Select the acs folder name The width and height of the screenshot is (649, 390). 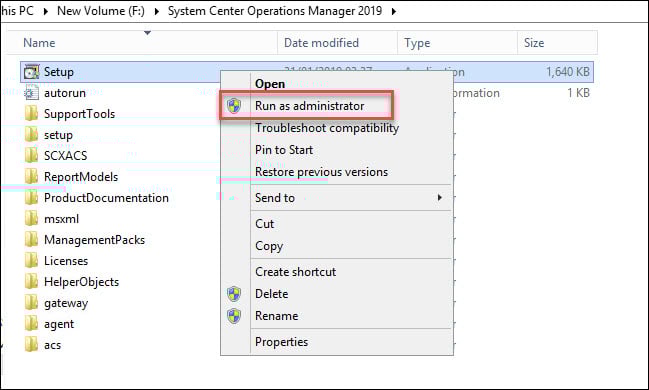pos(53,345)
